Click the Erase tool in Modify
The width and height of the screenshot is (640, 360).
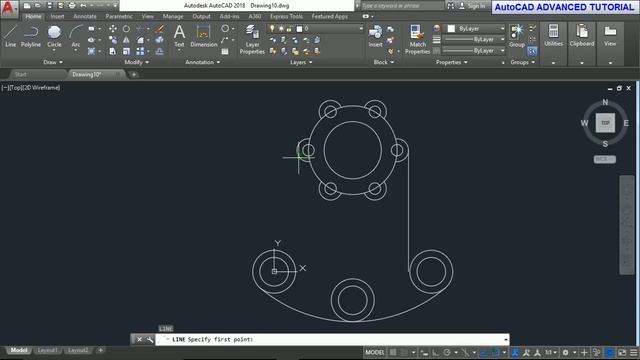tap(160, 29)
